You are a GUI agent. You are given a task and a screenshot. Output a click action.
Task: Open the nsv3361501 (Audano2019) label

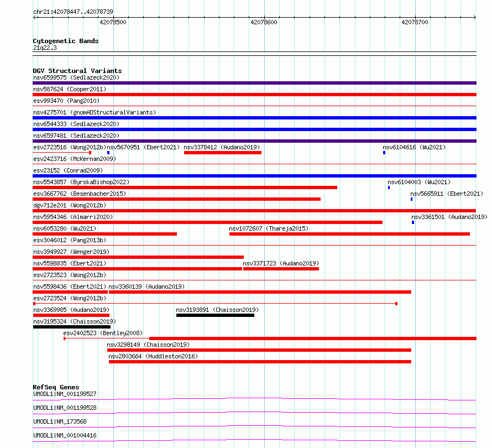click(449, 217)
